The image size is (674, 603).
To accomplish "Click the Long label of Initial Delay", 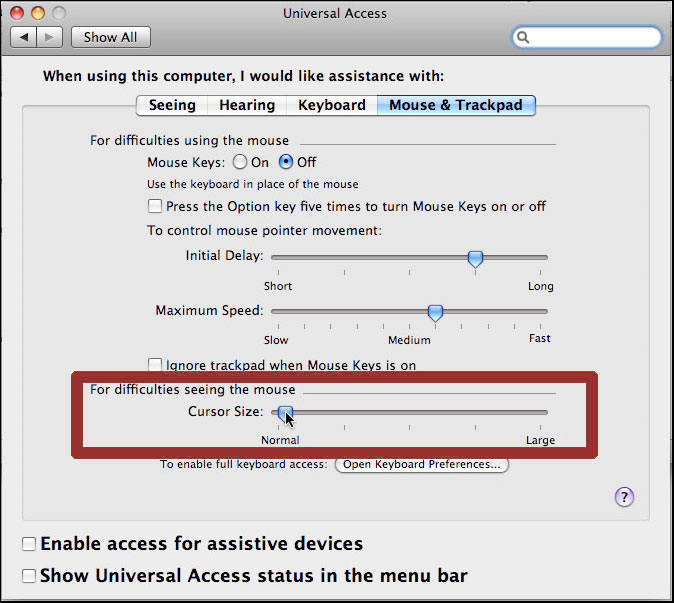I will coord(541,286).
